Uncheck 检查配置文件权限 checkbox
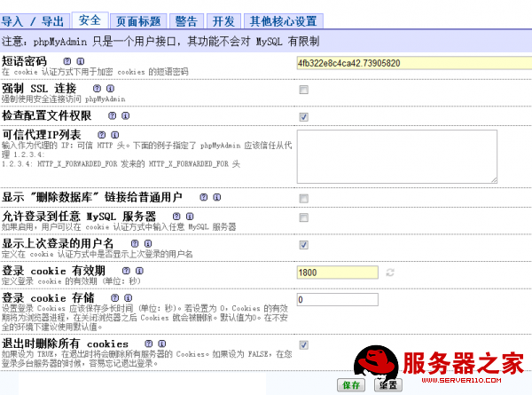Screen dimensions: 532x395 click(x=303, y=117)
